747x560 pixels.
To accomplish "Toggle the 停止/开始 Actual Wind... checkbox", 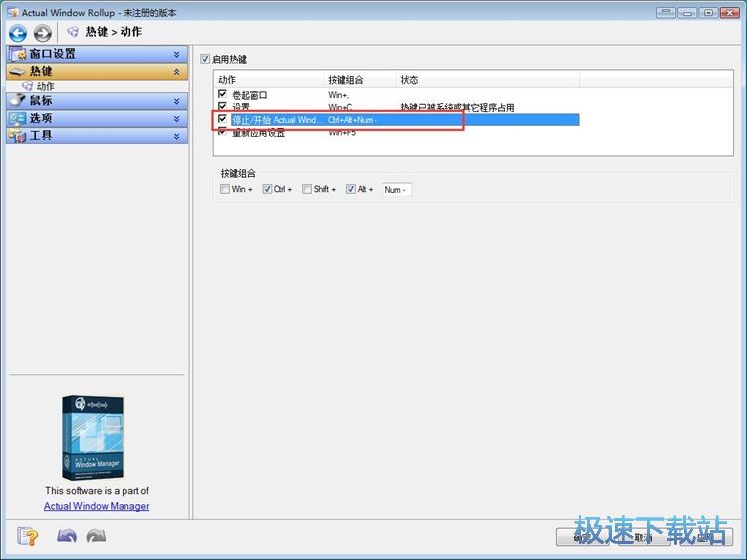I will tap(222, 118).
